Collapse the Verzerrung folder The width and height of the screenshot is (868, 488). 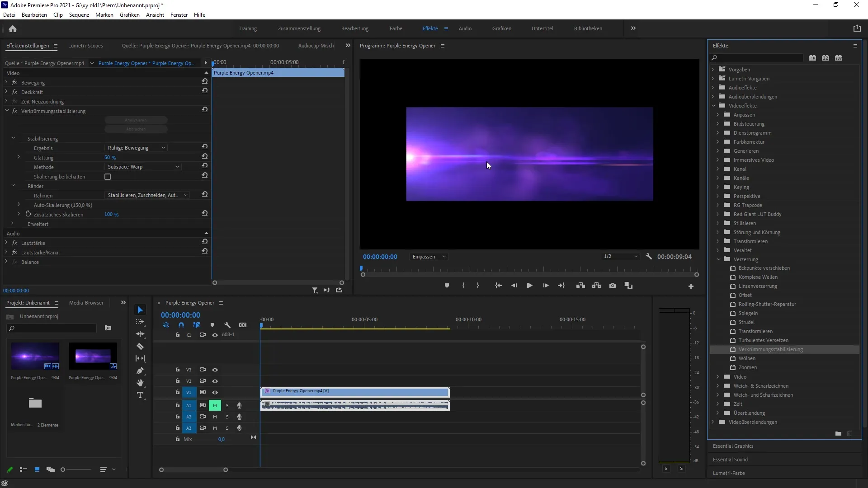point(718,259)
